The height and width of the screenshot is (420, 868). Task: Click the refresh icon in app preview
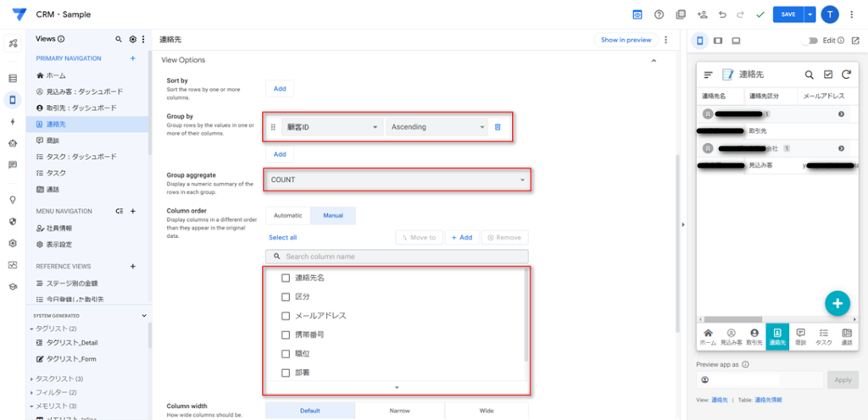pyautogui.click(x=846, y=75)
